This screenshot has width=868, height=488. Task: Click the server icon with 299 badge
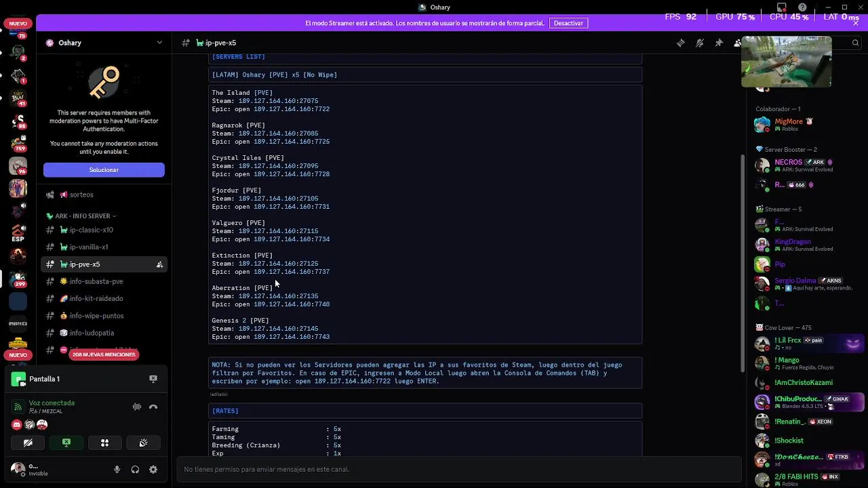click(18, 279)
